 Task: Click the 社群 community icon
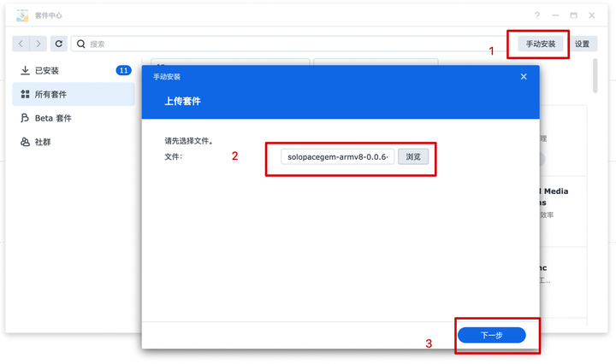tap(25, 142)
